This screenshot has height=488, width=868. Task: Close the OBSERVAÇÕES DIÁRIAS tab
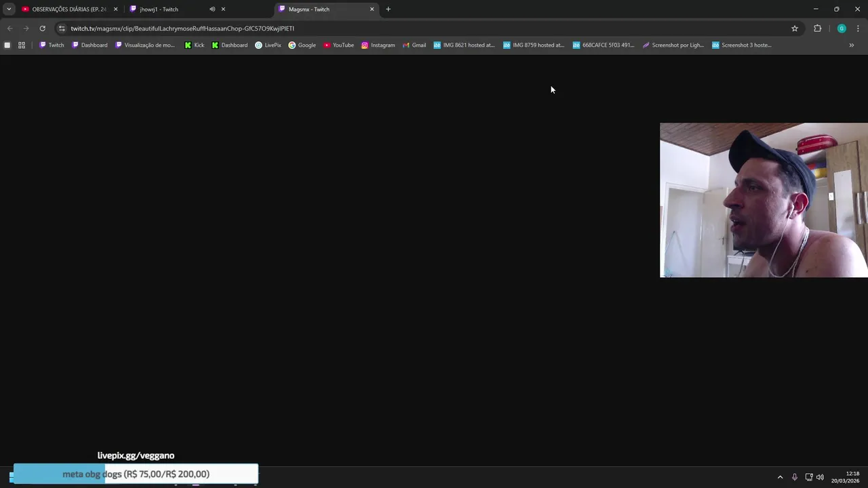115,9
